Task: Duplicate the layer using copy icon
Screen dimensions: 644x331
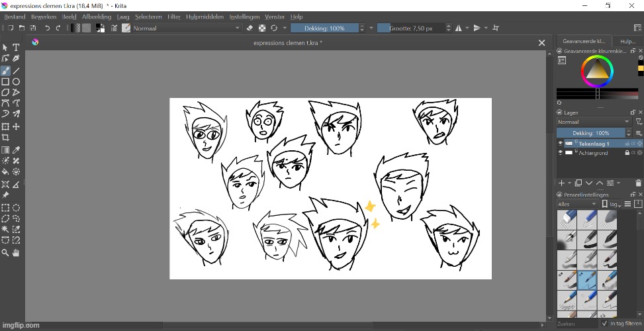Action: click(578, 183)
